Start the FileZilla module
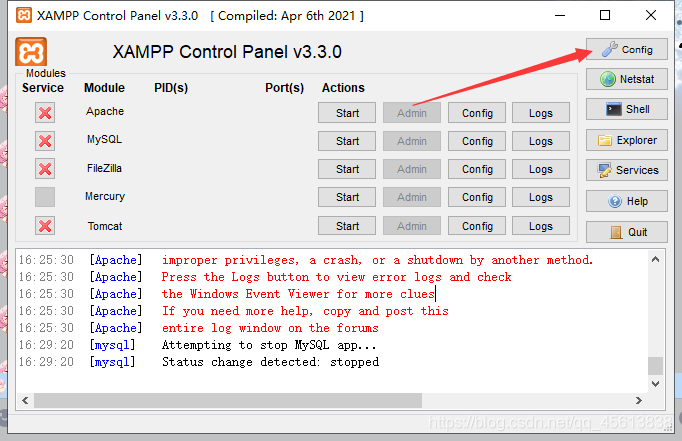The height and width of the screenshot is (441, 682). (x=347, y=169)
